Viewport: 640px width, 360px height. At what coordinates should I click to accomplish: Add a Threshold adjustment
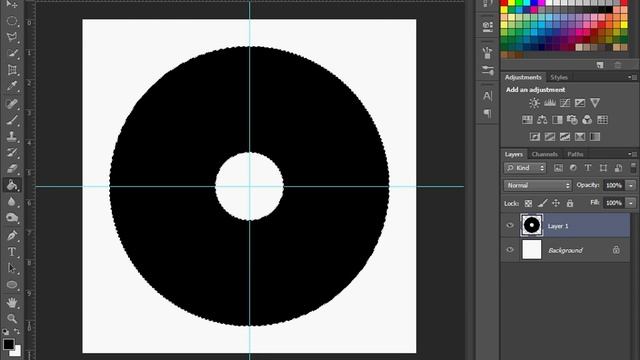(x=565, y=137)
